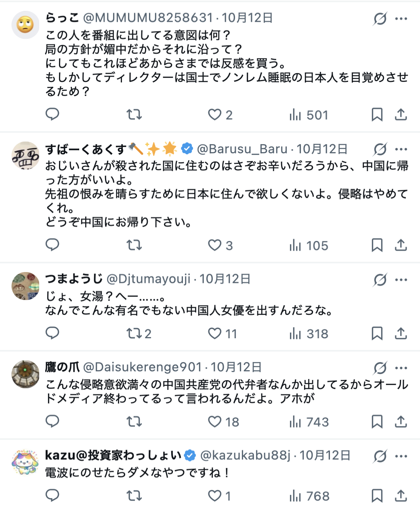Share the kazu@投資家わっしょい tweet
This screenshot has width=420, height=511.
[x=401, y=496]
